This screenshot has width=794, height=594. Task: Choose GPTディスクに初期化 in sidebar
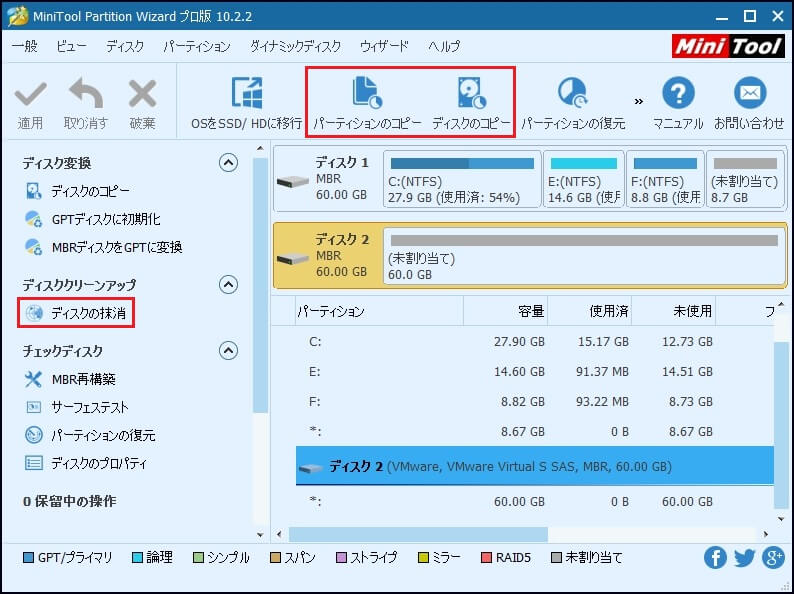(x=93, y=219)
